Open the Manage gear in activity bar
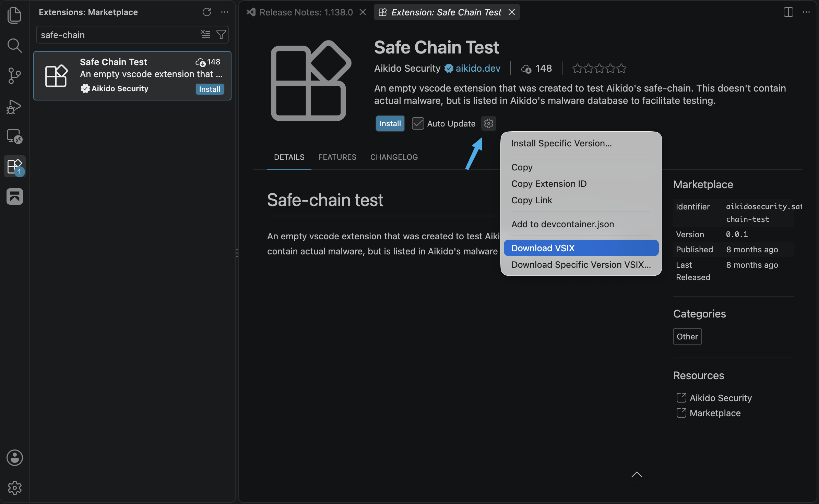This screenshot has width=819, height=504. point(14,488)
